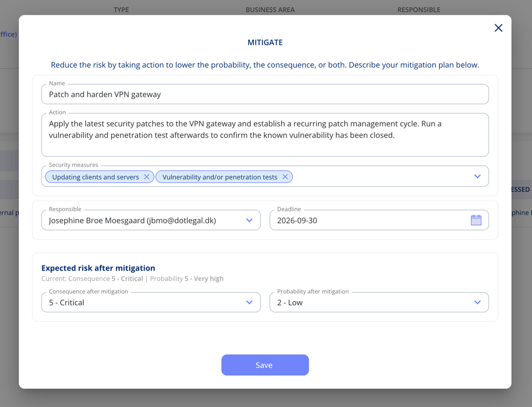Close the Mitigate dialog
The image size is (532, 407).
pyautogui.click(x=498, y=28)
